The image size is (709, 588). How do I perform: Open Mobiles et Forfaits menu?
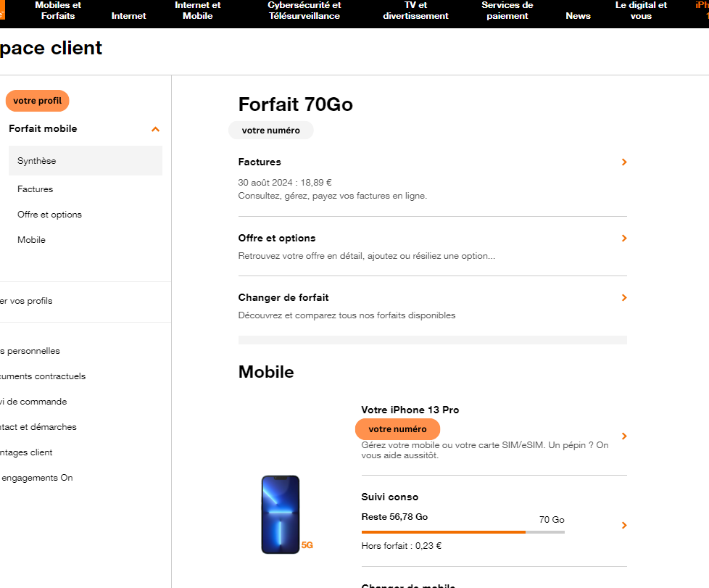(x=58, y=10)
